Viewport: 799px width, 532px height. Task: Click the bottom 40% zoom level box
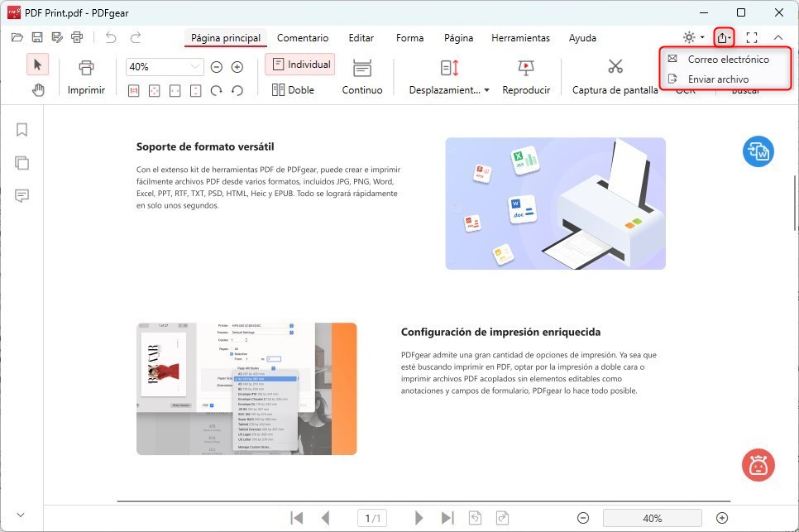[653, 518]
